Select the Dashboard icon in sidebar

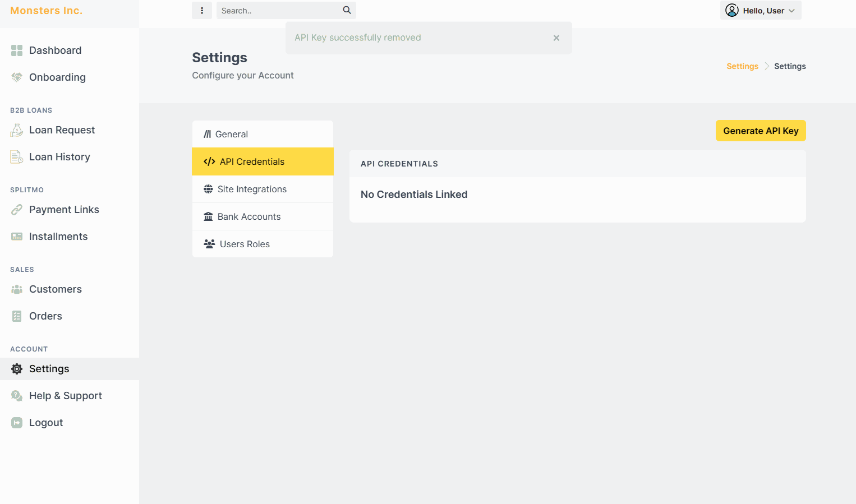[x=17, y=50]
